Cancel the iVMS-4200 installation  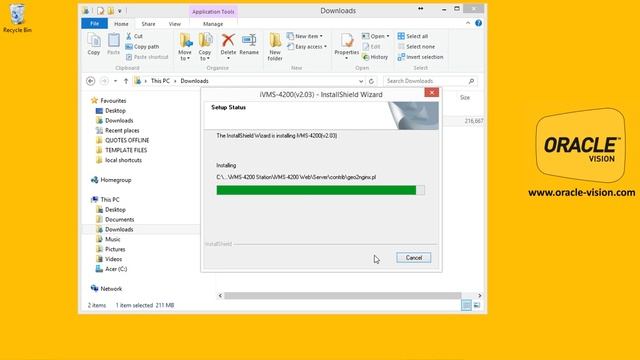pos(413,258)
